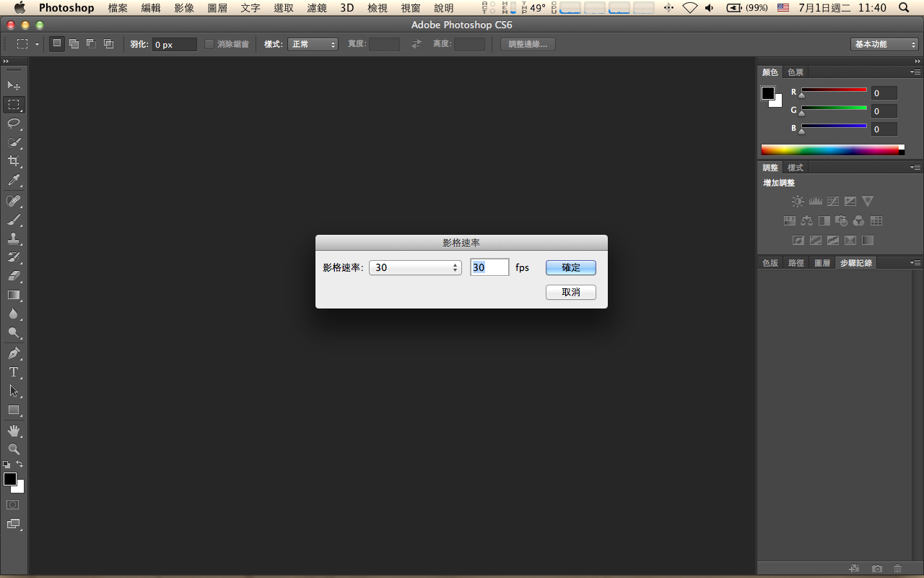
Task: Choose New Selection mode in options bar
Action: [x=57, y=43]
